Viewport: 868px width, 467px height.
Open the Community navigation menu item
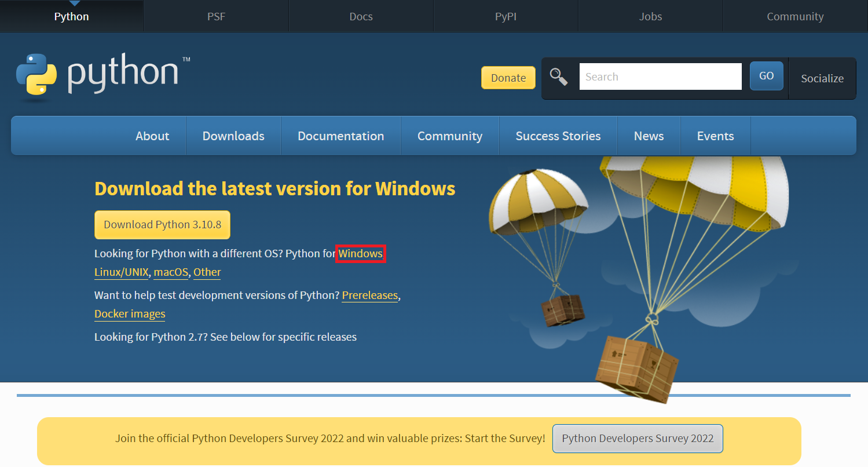pyautogui.click(x=450, y=136)
